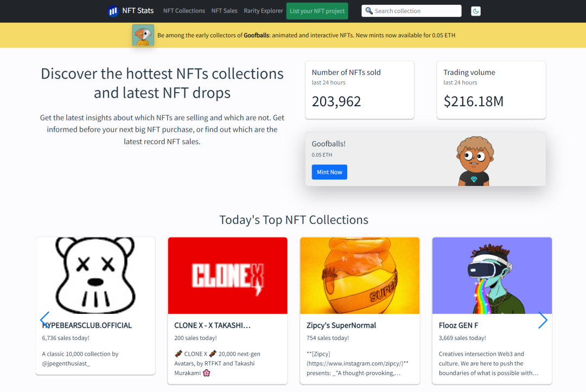Screen dimensions: 586x392
Task: Open the Trading volume card
Action: pos(491,90)
